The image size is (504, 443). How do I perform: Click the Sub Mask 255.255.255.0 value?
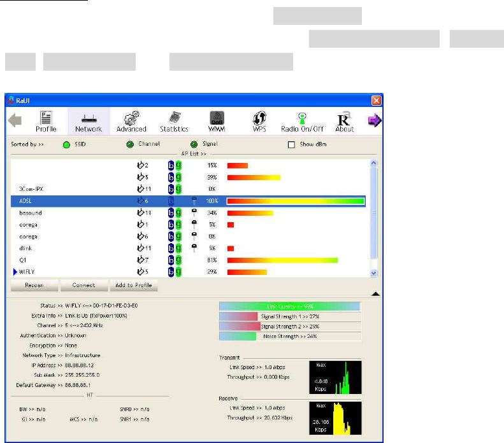click(x=82, y=375)
